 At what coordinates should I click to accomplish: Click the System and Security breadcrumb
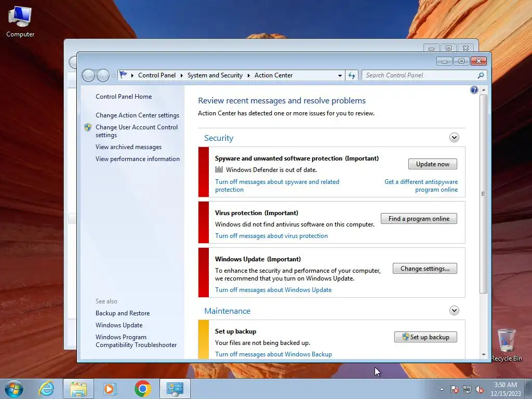coord(215,75)
